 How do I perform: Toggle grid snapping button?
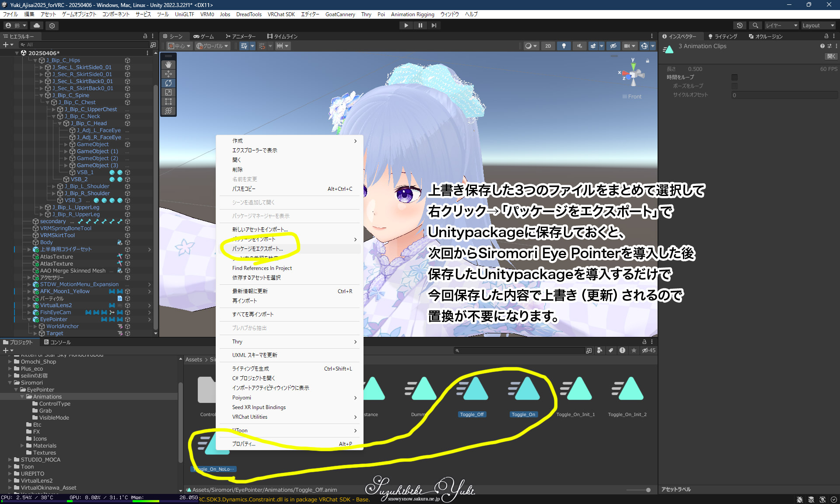[262, 46]
